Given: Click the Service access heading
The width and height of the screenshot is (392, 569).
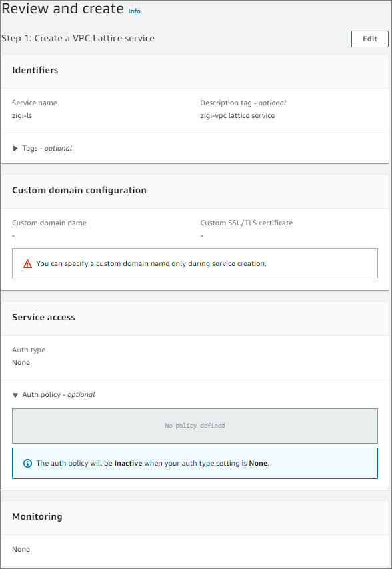Looking at the screenshot, I should point(43,317).
